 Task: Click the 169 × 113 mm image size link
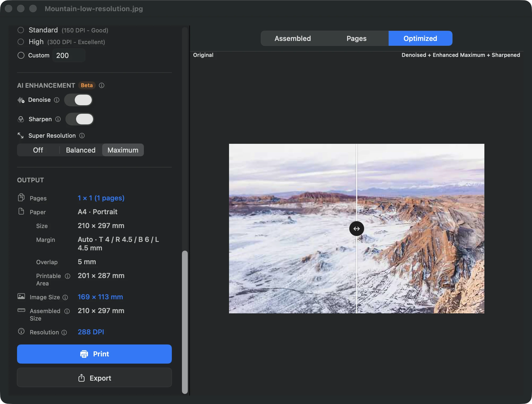click(x=100, y=297)
